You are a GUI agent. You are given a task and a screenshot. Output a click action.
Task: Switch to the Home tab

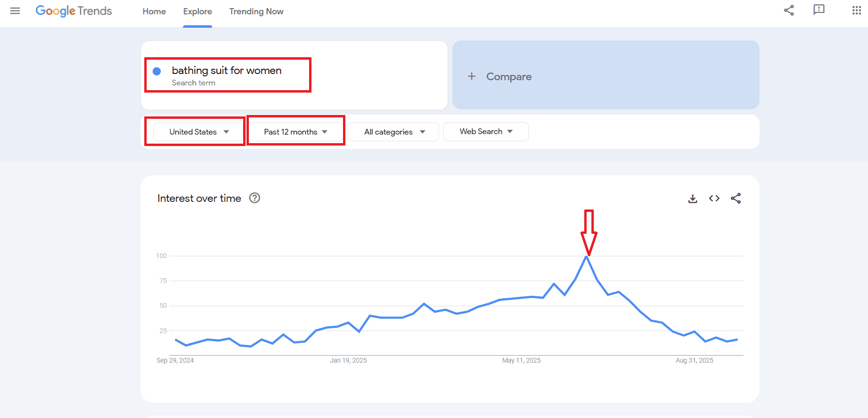click(x=154, y=11)
